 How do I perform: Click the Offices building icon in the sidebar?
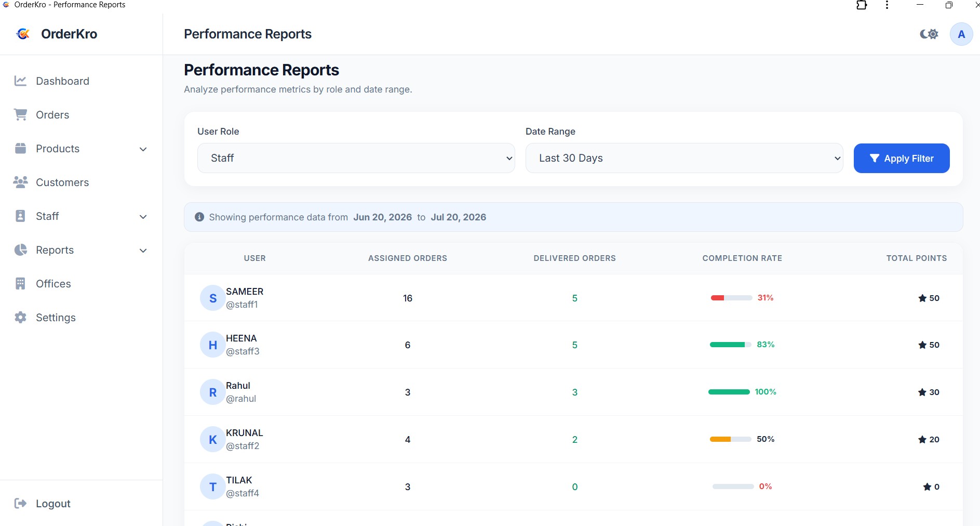pyautogui.click(x=20, y=284)
